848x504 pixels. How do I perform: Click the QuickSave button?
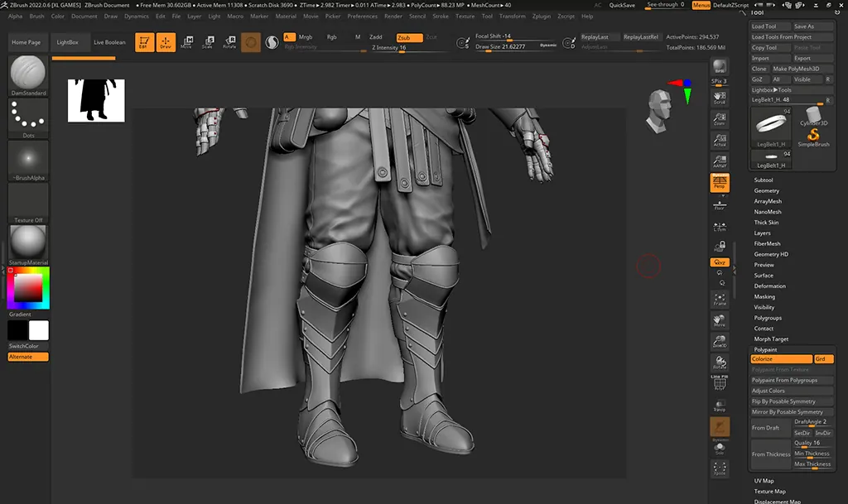tap(622, 5)
